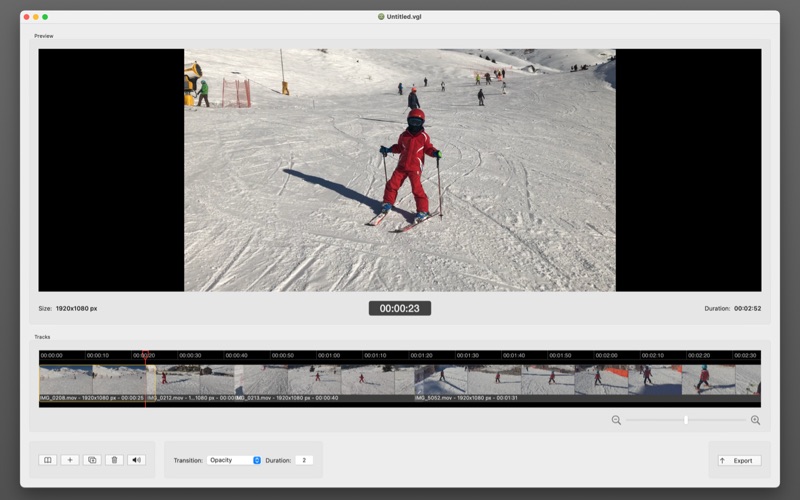Click the Untitled.vgl document icon in title
Image resolution: width=800 pixels, height=500 pixels.
(x=381, y=16)
